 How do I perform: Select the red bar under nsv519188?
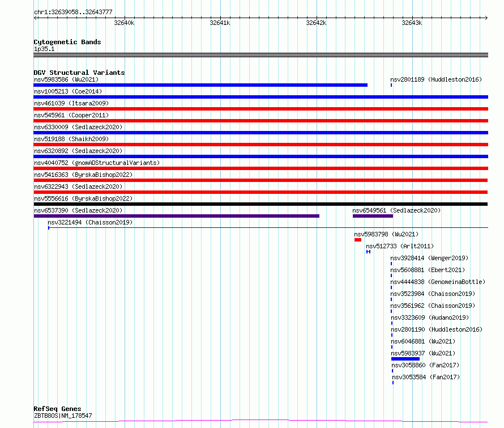pyautogui.click(x=261, y=145)
